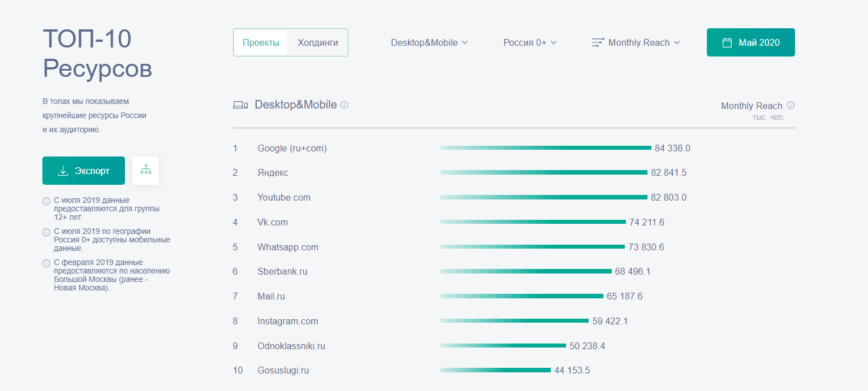The width and height of the screenshot is (868, 391).
Task: Click info icon next to Desktop&Mobile heading
Action: tap(344, 105)
